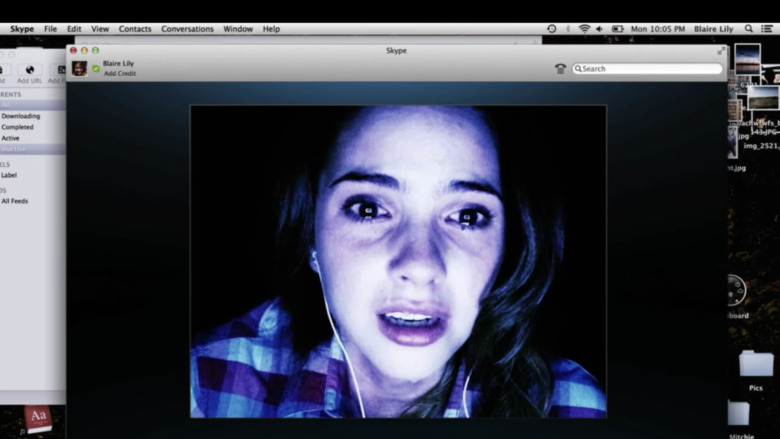
Task: Open Spotlight search magnifier
Action: [x=748, y=29]
